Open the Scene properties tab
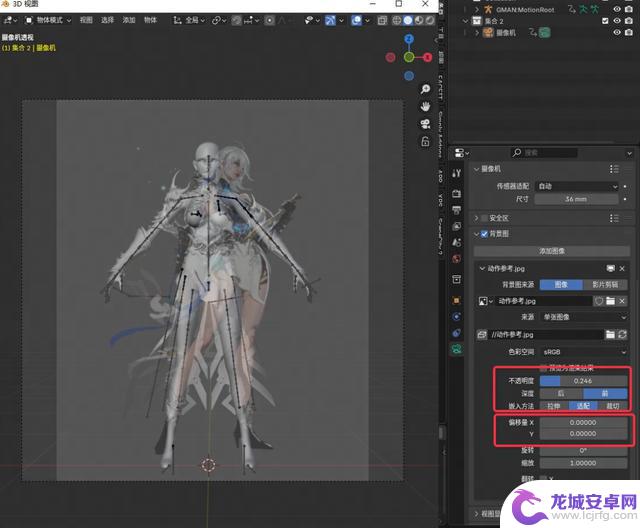Image resolution: width=640 pixels, height=528 pixels. 457,242
